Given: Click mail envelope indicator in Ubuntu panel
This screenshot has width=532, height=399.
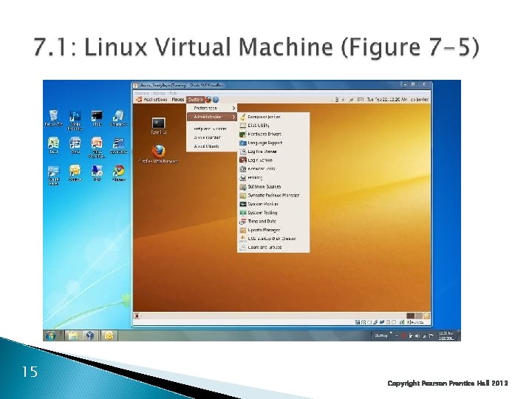Looking at the screenshot, I should point(361,100).
